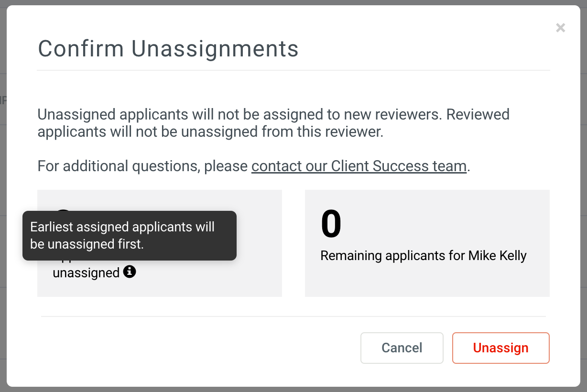The height and width of the screenshot is (392, 587).
Task: Click the word "unassigned" in left card
Action: [x=86, y=273]
